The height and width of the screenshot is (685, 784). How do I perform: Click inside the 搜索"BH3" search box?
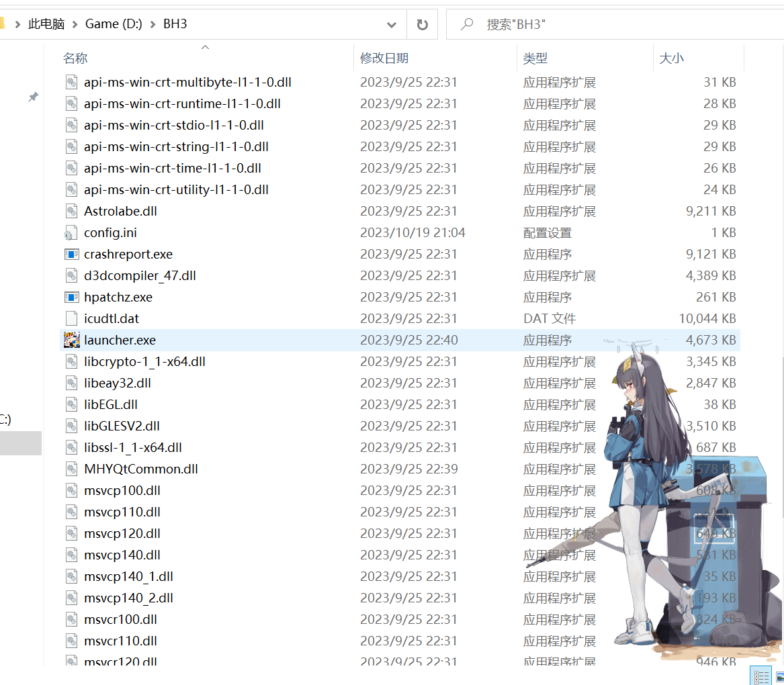click(x=531, y=24)
